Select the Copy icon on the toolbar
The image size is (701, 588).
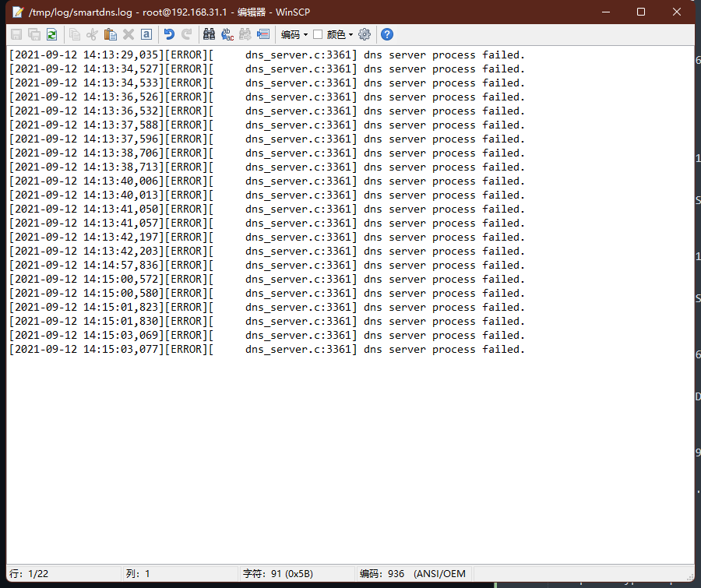(x=74, y=34)
